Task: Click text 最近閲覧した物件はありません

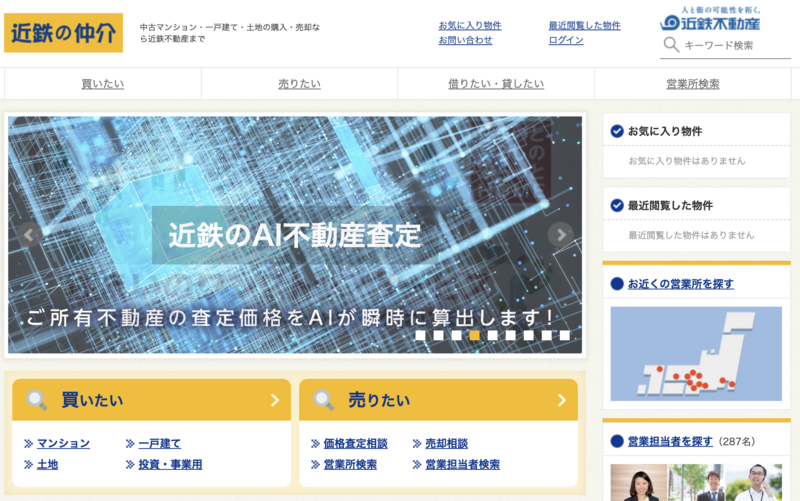Action: 691,235
